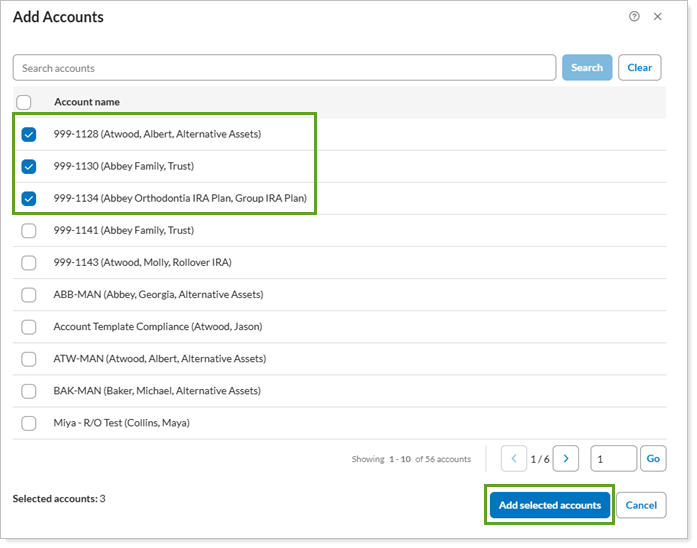Uncheck 999-1134 Abbey Orthodontia IRA Plan
The width and height of the screenshot is (697, 548).
(29, 198)
